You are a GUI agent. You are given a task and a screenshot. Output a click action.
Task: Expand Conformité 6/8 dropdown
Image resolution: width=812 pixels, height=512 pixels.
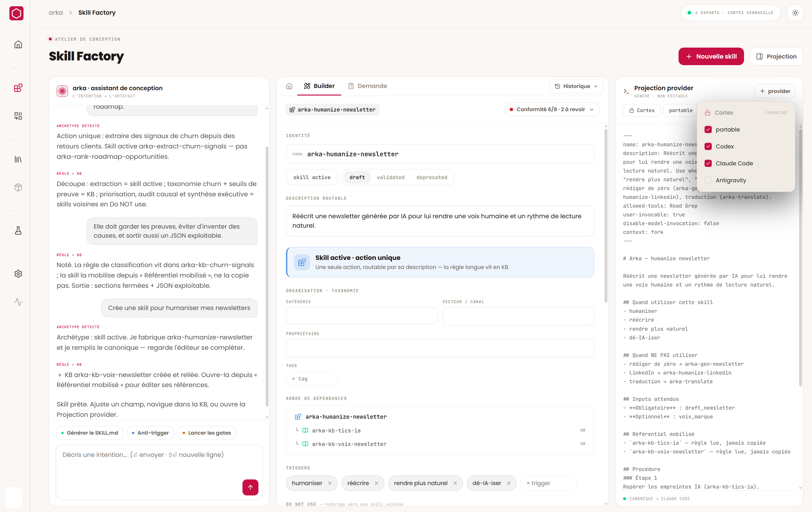click(x=552, y=109)
